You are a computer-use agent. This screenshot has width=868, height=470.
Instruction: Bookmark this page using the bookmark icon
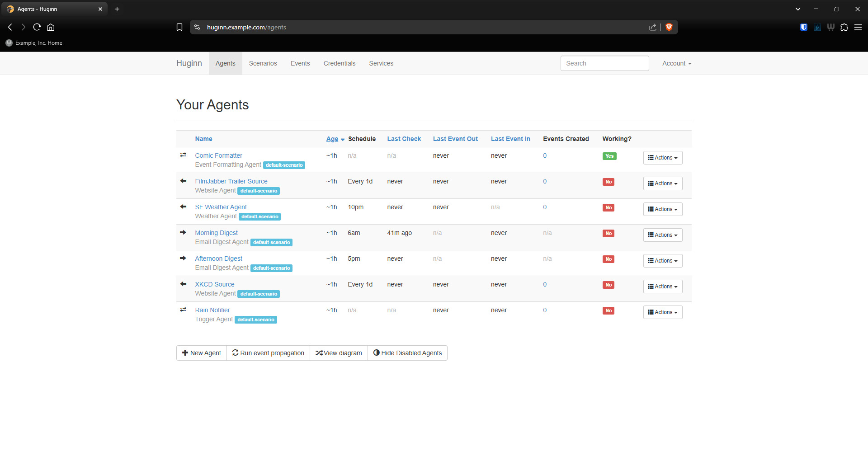[179, 27]
